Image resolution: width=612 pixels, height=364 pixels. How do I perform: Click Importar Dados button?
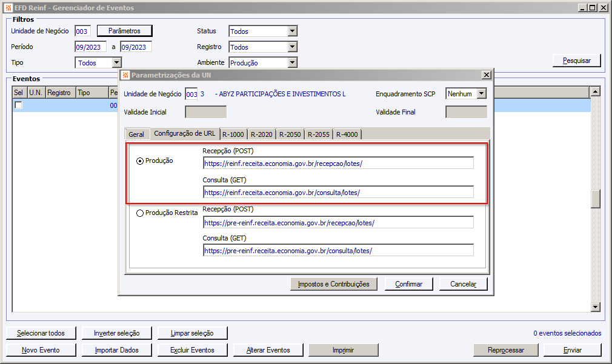pos(117,350)
